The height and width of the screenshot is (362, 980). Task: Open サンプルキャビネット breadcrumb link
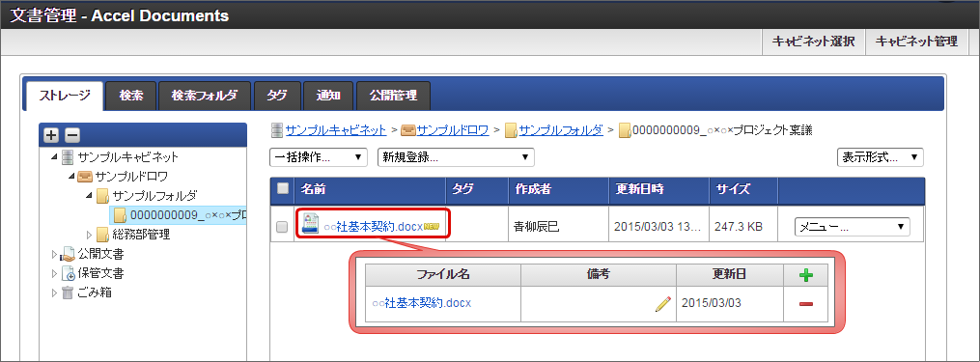(336, 130)
